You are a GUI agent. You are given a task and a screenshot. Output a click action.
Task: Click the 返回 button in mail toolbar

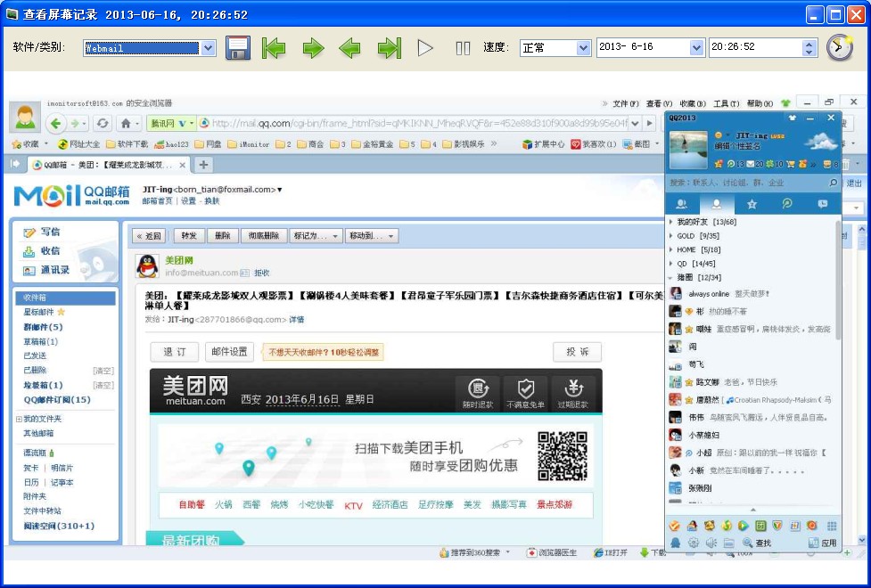coord(149,236)
